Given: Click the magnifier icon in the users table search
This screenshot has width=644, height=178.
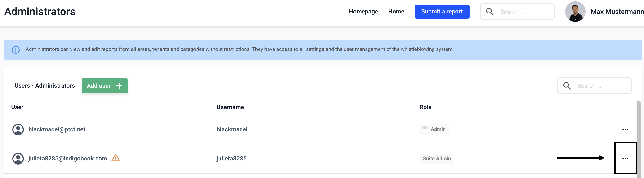Looking at the screenshot, I should coord(567,86).
